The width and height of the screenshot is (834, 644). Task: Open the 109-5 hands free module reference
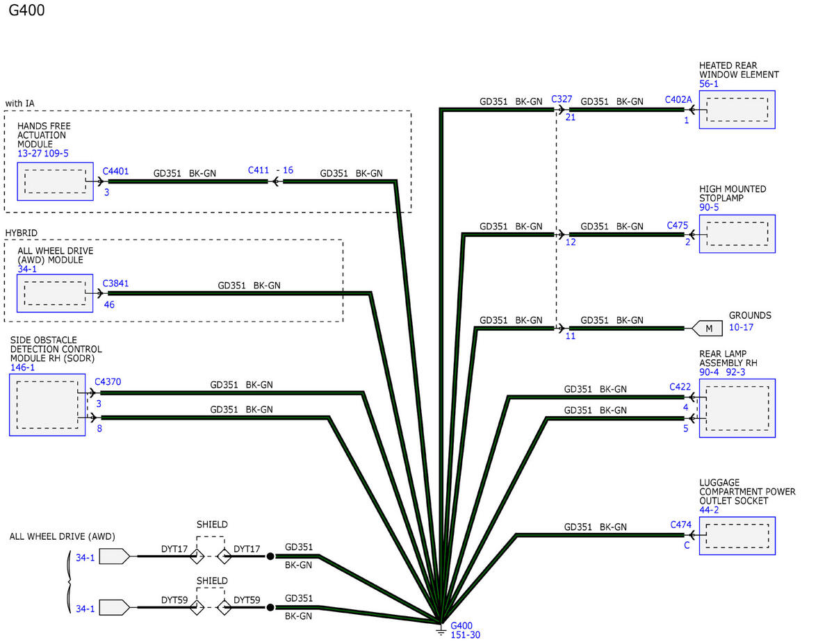coord(57,154)
